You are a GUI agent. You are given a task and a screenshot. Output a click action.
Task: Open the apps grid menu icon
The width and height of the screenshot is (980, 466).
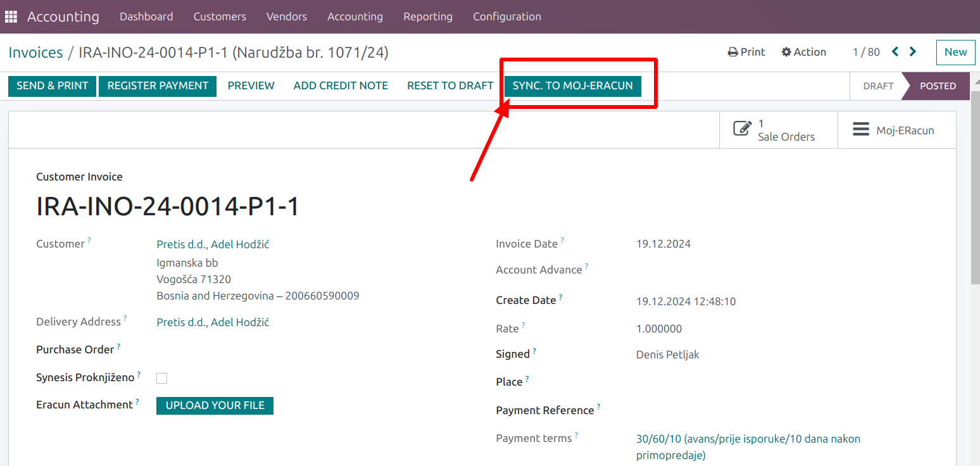(11, 16)
